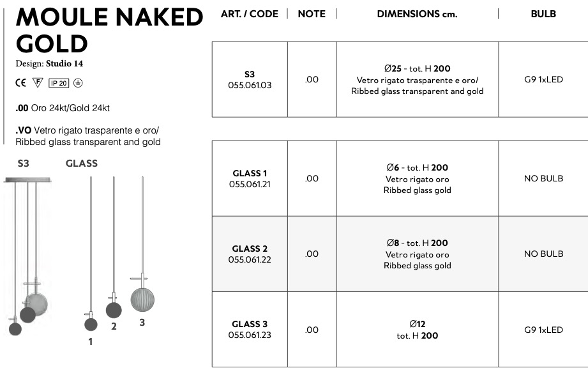Select the GLASS 2 table row label
The image size is (588, 368).
tap(250, 249)
